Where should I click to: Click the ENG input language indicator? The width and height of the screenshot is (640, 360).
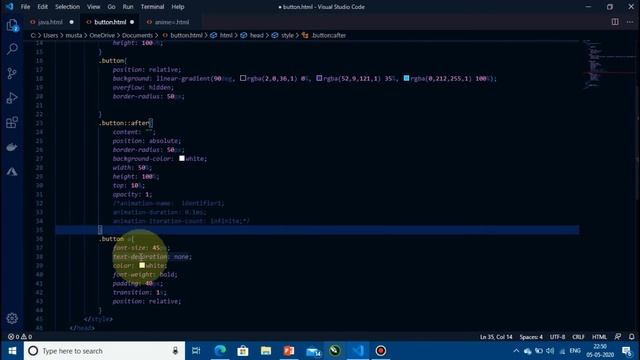point(575,351)
